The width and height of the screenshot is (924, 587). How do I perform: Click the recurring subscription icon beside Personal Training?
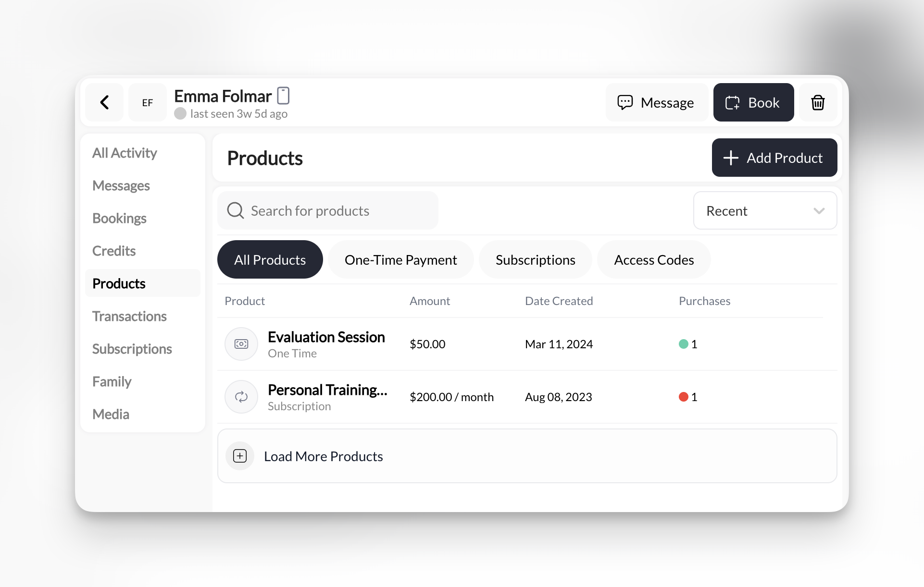point(241,397)
